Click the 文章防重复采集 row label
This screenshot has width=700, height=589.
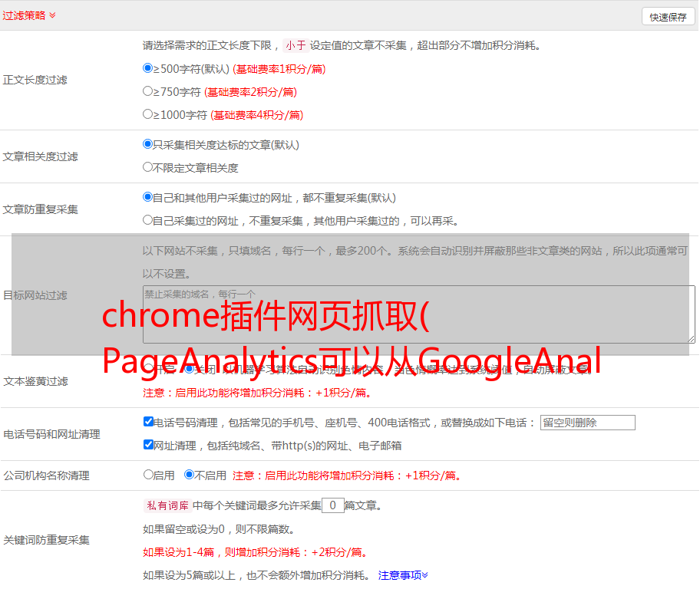pyautogui.click(x=40, y=209)
